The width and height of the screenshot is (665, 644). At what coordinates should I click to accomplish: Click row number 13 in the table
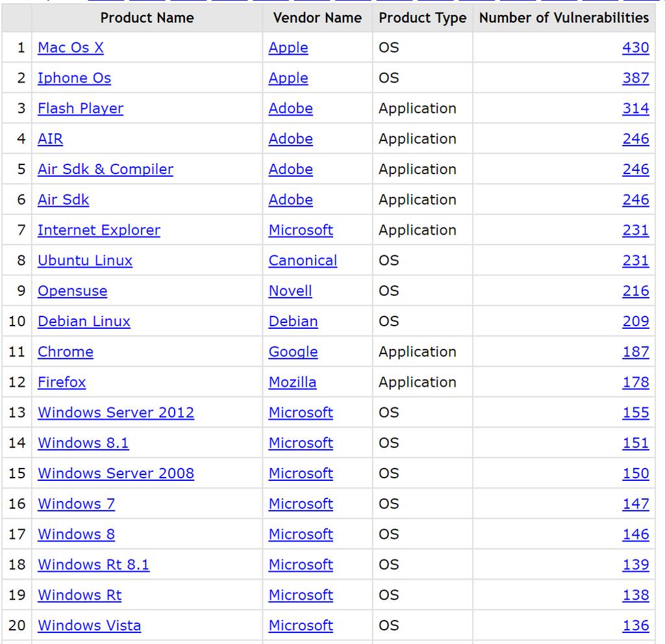point(17,413)
